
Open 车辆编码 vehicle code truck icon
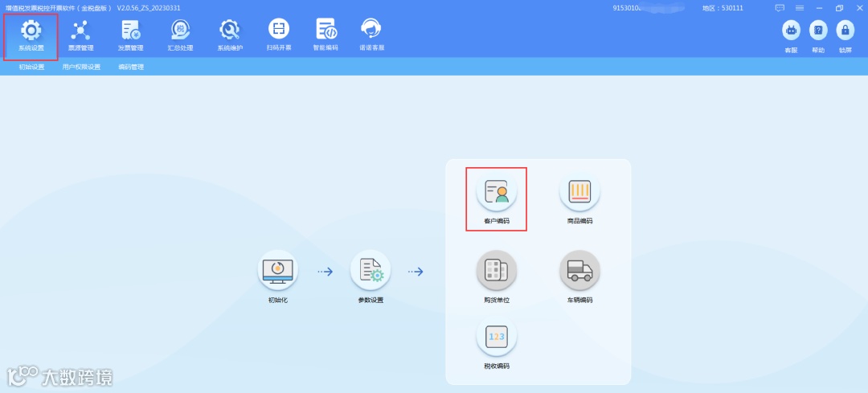(x=579, y=271)
